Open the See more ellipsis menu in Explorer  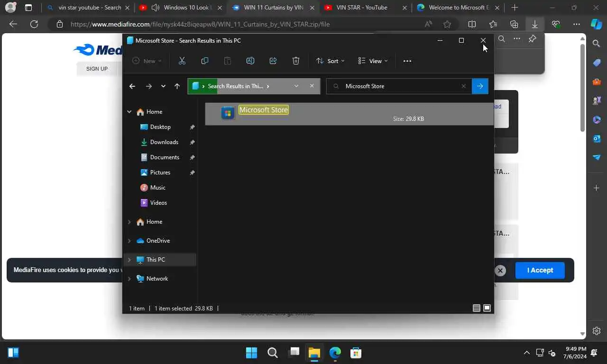407,61
